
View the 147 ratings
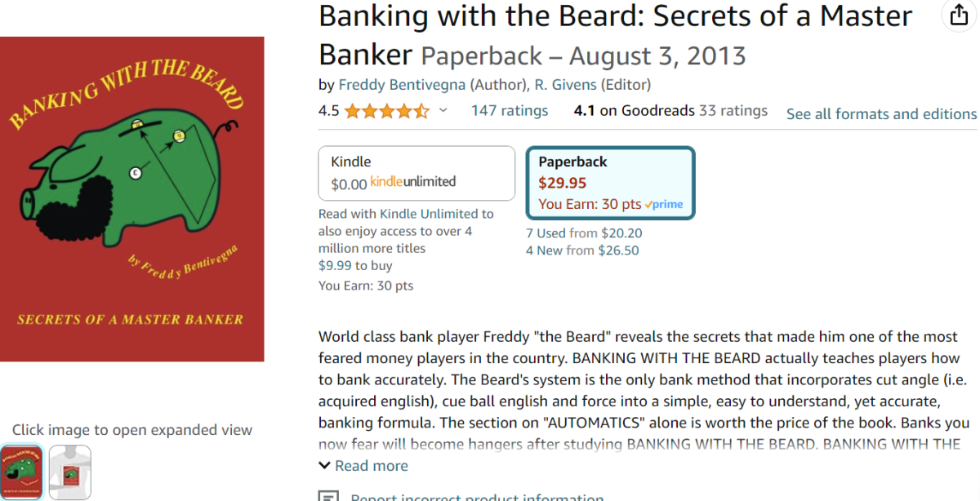coord(510,111)
